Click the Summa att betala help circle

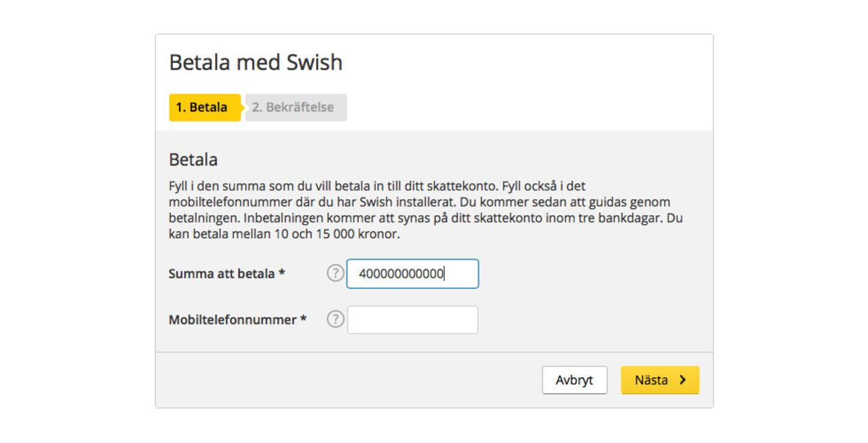pos(335,272)
